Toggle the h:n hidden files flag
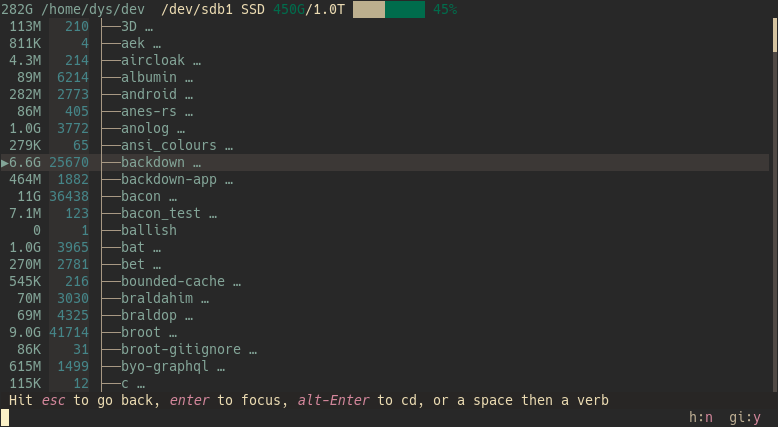 (x=701, y=418)
